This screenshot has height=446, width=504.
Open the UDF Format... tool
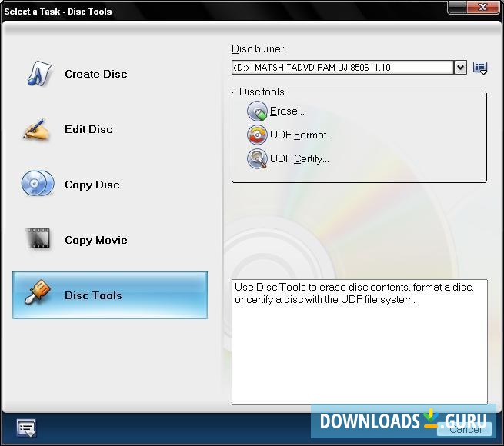301,135
